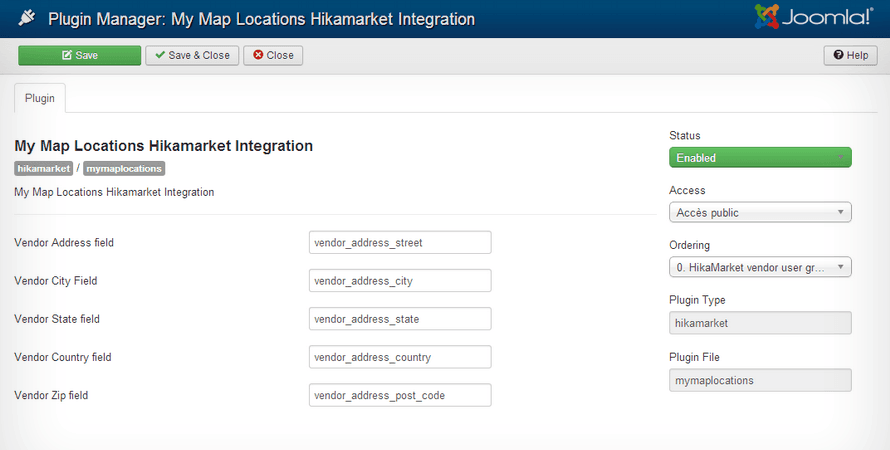Click the plug icon beside Plugin Manager title

25,19
